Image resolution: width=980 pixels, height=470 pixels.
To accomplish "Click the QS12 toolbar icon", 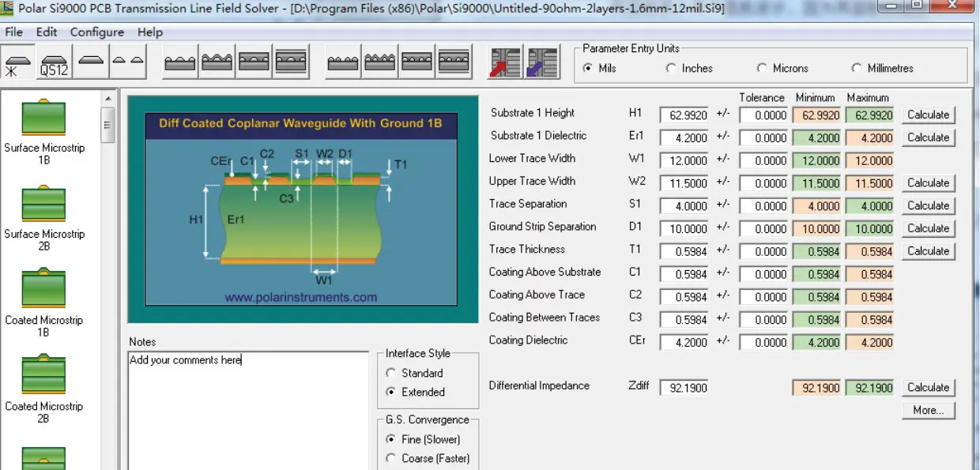I will tap(55, 62).
